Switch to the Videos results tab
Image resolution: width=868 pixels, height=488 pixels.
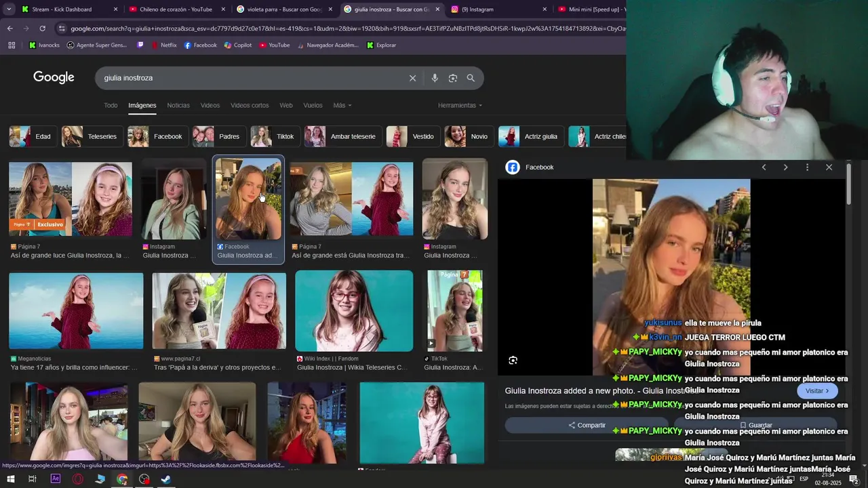click(x=210, y=105)
